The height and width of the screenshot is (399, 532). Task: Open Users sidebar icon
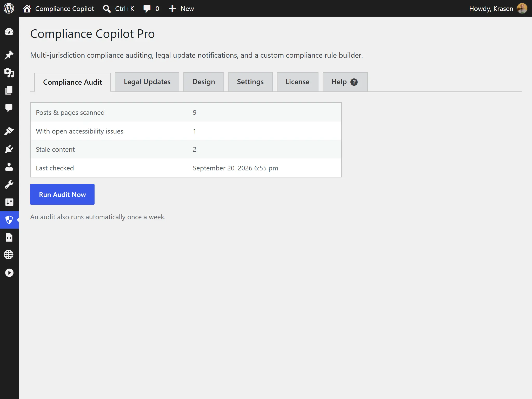9,167
